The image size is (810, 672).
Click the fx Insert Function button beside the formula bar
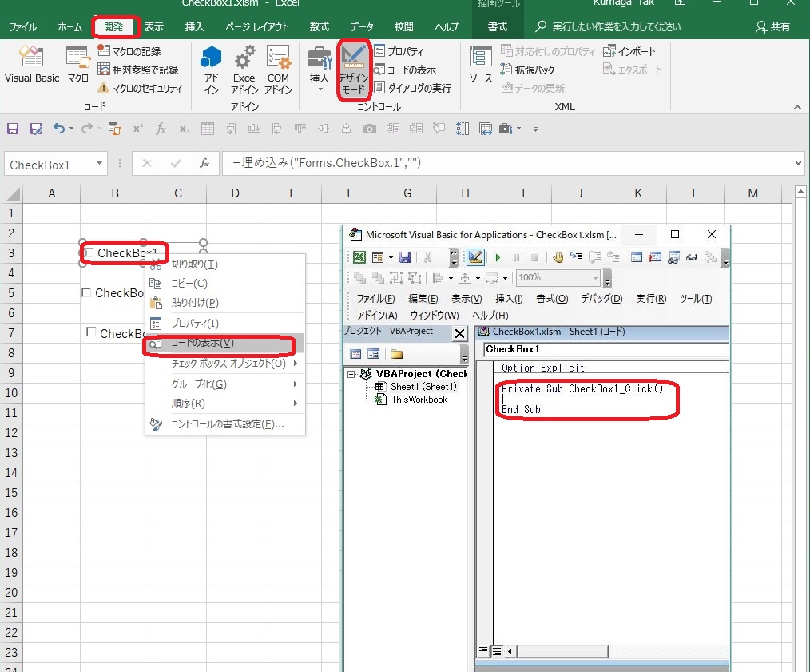coord(204,163)
